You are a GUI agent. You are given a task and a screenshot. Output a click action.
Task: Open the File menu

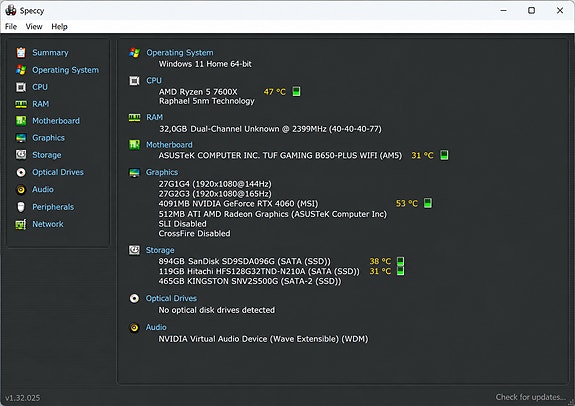point(11,26)
